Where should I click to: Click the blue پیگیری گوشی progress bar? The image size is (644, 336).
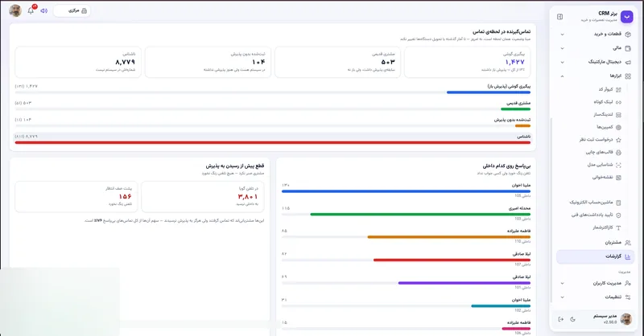[x=489, y=92]
